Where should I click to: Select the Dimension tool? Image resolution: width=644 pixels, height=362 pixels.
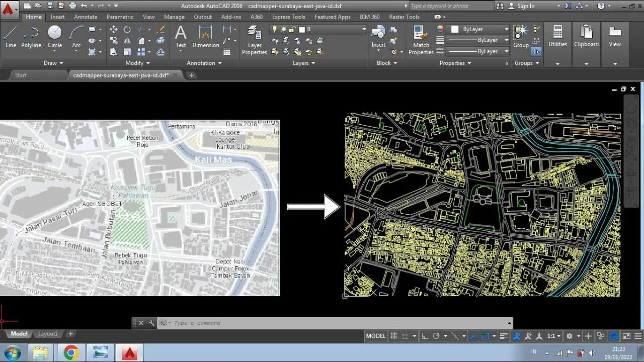tap(206, 36)
